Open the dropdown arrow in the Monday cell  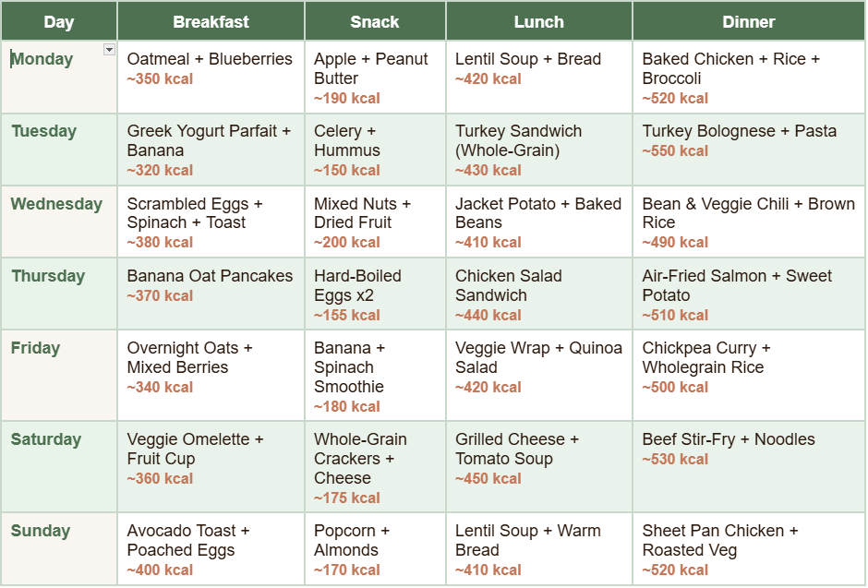(109, 50)
